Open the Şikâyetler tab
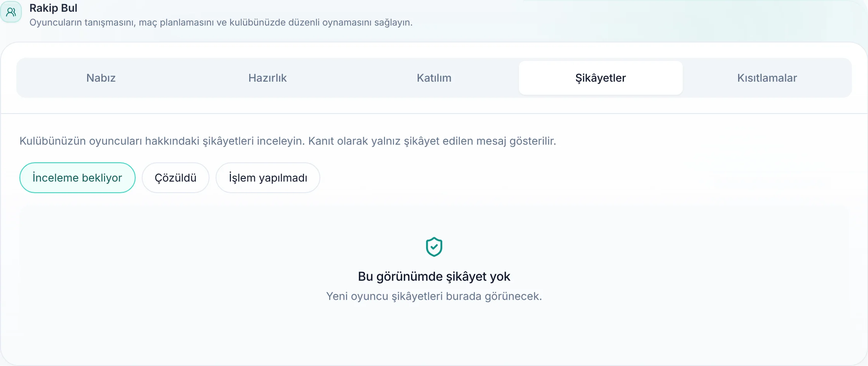This screenshot has width=868, height=366. 600,78
